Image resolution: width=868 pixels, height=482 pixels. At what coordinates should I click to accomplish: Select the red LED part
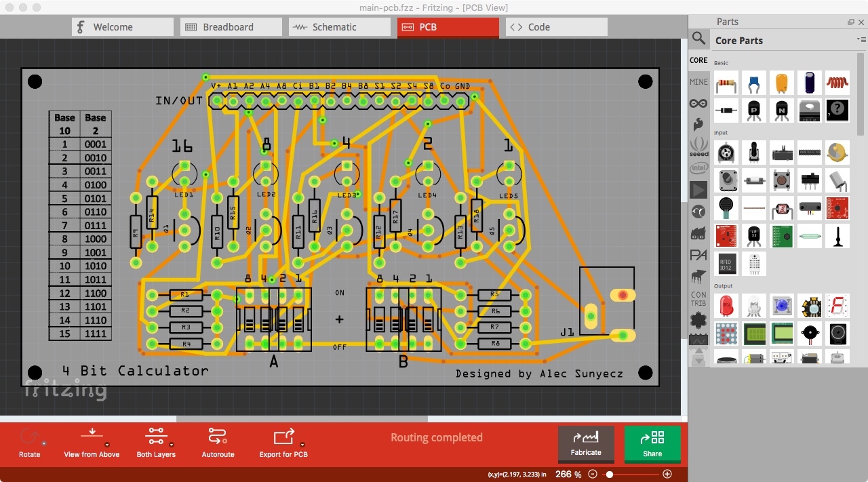tap(726, 306)
